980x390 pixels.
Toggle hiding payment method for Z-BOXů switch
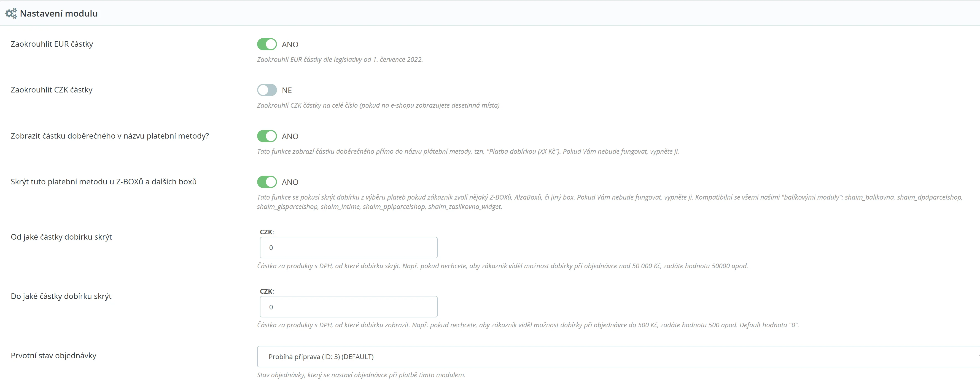267,182
